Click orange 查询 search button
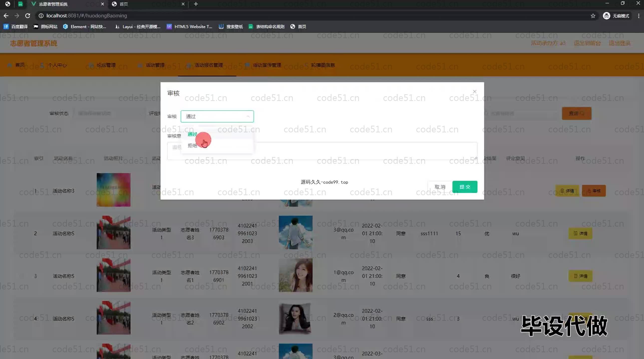 point(577,113)
